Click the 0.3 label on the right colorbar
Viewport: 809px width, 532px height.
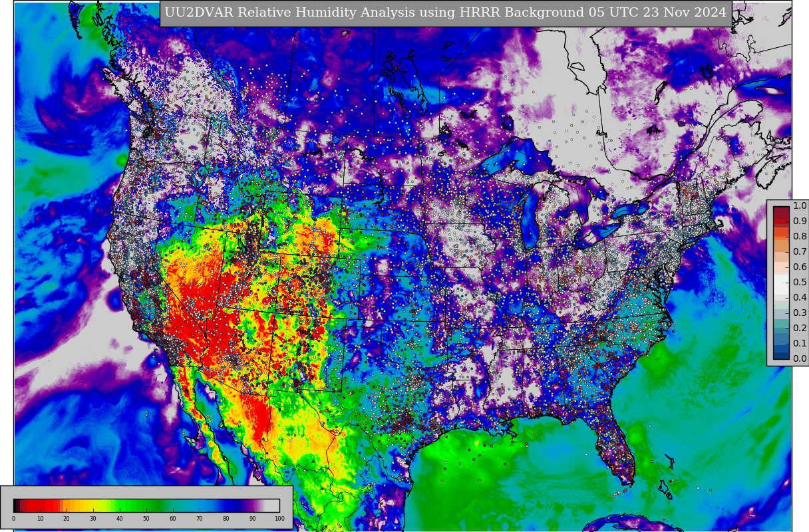click(x=800, y=313)
